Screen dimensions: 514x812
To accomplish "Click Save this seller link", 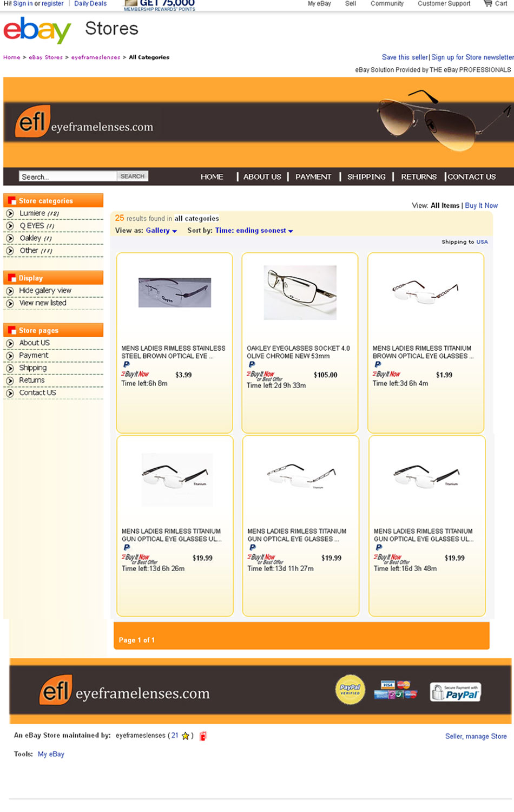I will [405, 57].
